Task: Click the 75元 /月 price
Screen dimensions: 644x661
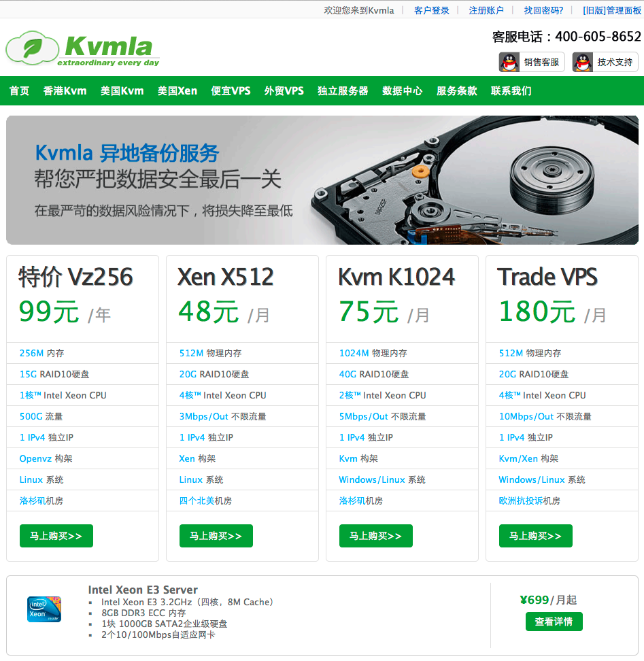Action: point(384,312)
